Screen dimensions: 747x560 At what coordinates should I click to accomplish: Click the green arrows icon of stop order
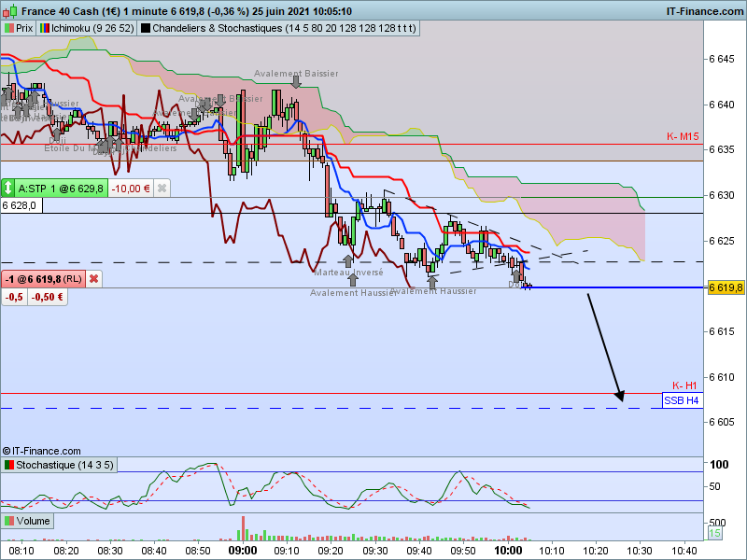tap(8, 189)
